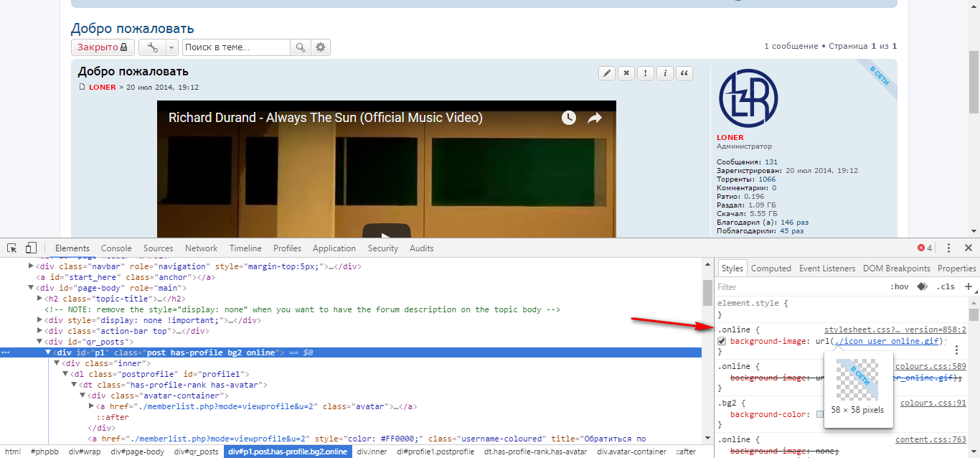
Task: Click the YouTube watch later clock icon
Action: point(569,118)
